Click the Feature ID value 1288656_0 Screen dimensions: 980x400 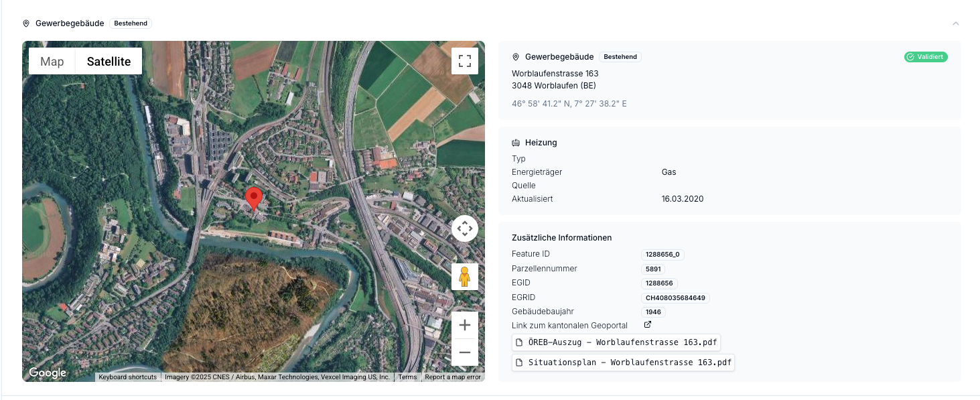[662, 255]
